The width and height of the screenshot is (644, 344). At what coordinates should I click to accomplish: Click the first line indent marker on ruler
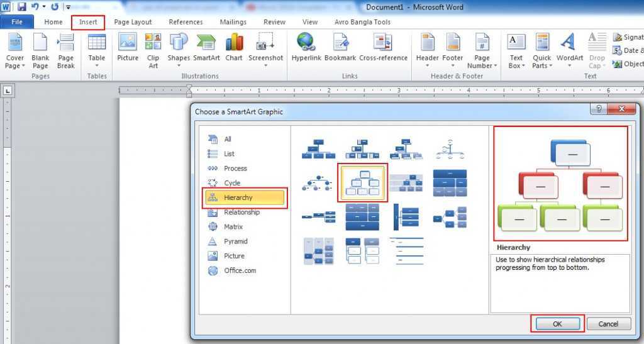[x=189, y=87]
